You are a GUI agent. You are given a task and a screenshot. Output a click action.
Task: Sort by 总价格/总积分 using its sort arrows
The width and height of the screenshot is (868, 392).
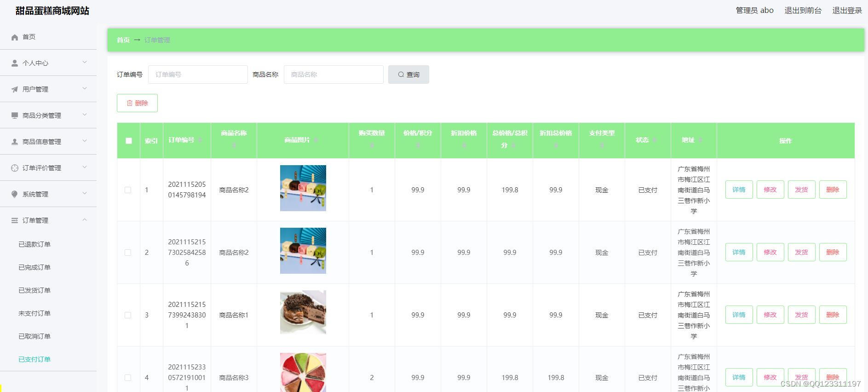coord(513,145)
